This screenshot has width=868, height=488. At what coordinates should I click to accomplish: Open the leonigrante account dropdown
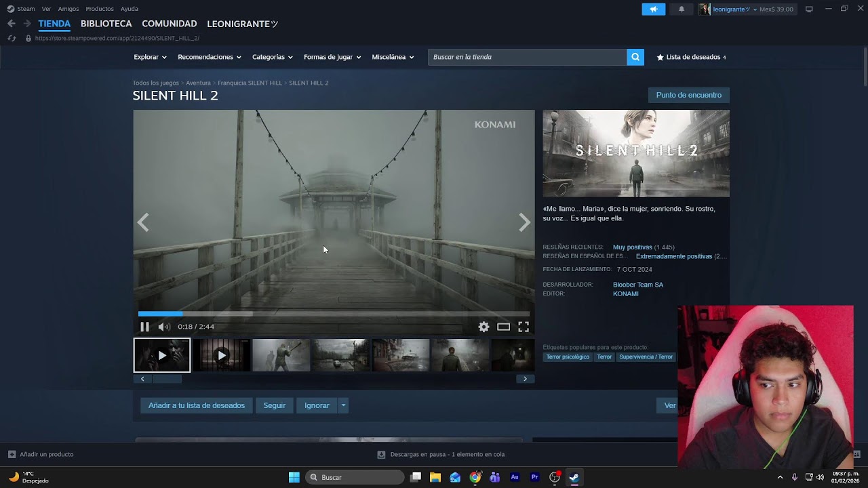click(735, 9)
